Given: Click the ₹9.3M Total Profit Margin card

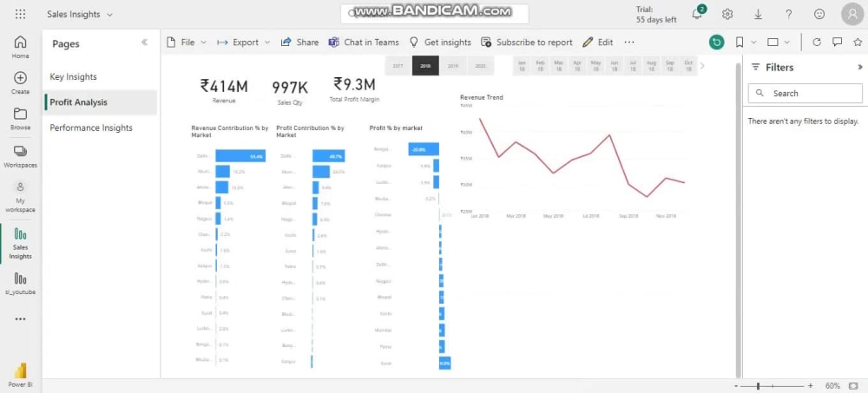Looking at the screenshot, I should [354, 90].
